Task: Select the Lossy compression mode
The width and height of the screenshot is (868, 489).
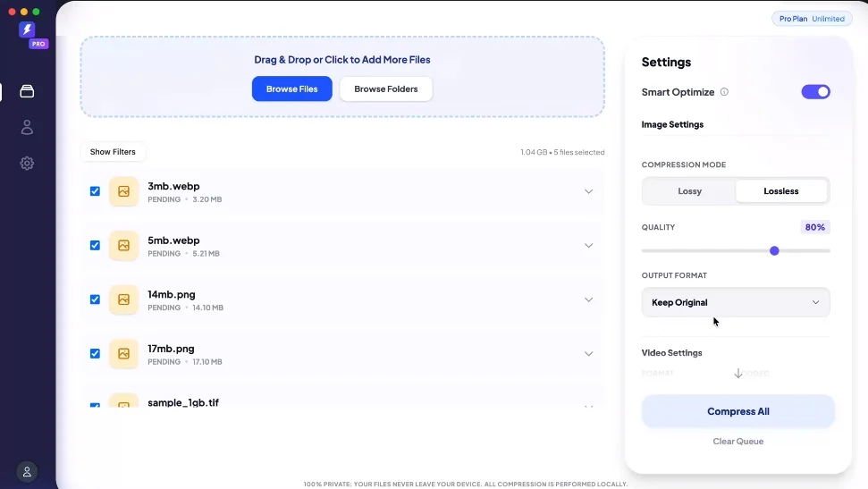Action: coord(690,191)
